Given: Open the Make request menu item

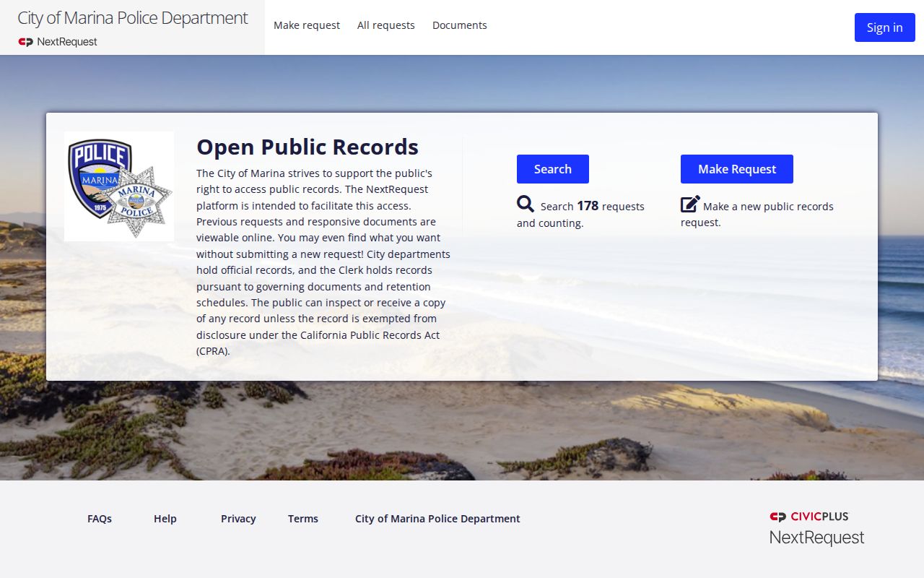Looking at the screenshot, I should pyautogui.click(x=307, y=25).
